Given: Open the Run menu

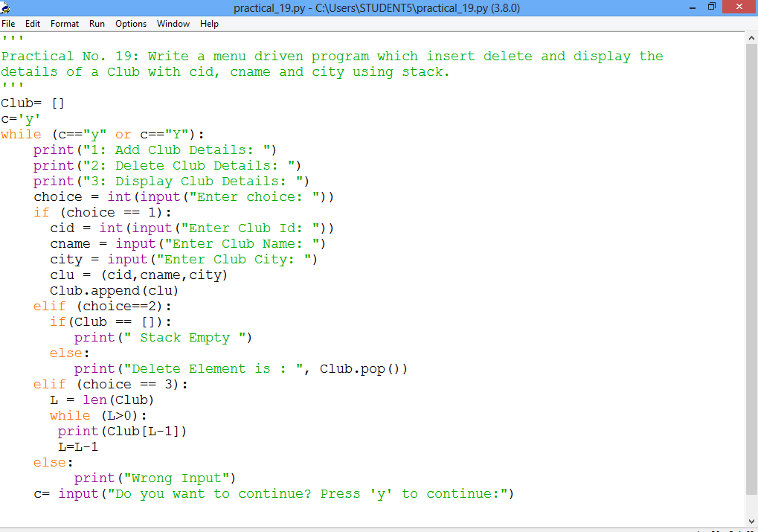Looking at the screenshot, I should 97,23.
